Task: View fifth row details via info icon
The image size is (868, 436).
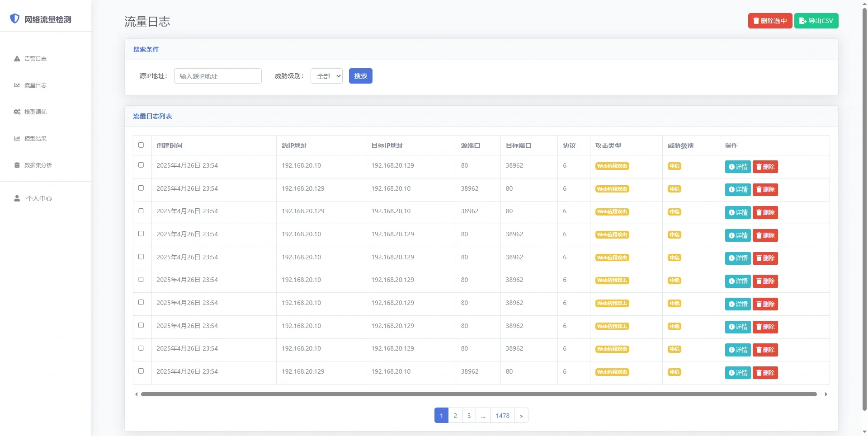Action: click(x=731, y=258)
